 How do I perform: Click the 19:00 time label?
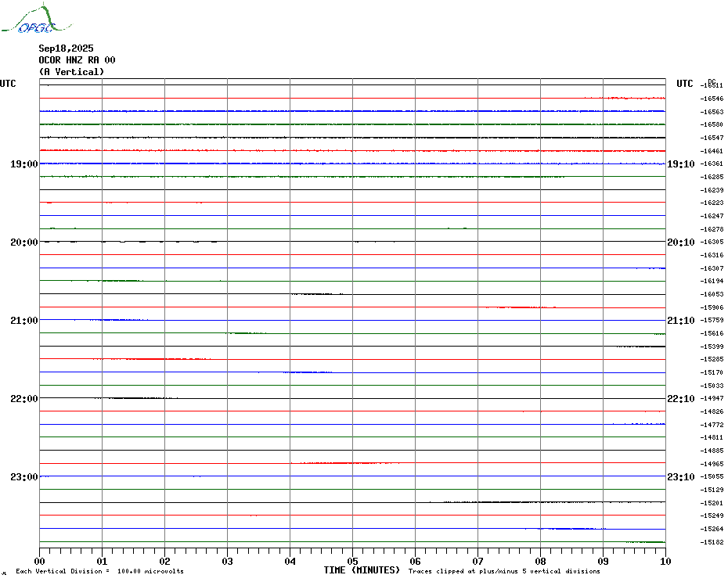(x=24, y=163)
